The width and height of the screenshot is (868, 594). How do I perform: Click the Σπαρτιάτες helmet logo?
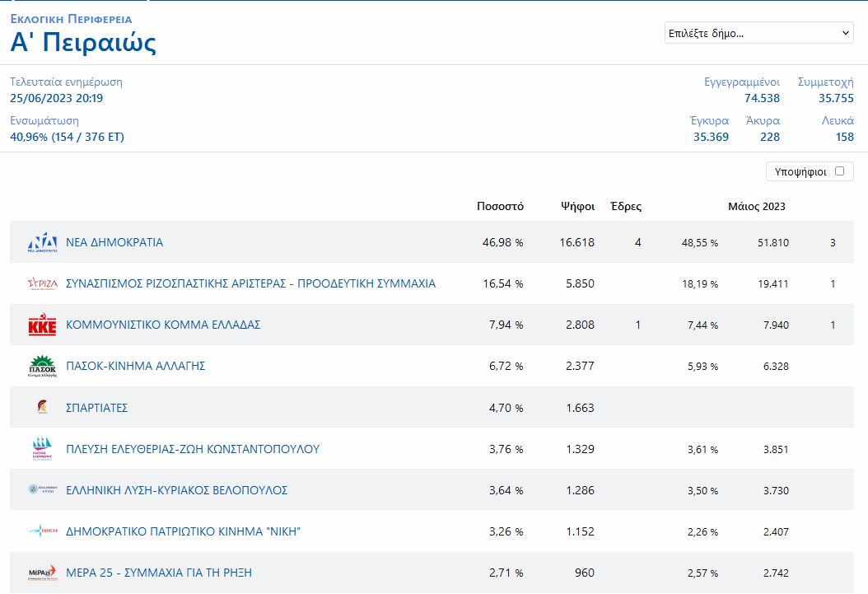click(x=42, y=408)
